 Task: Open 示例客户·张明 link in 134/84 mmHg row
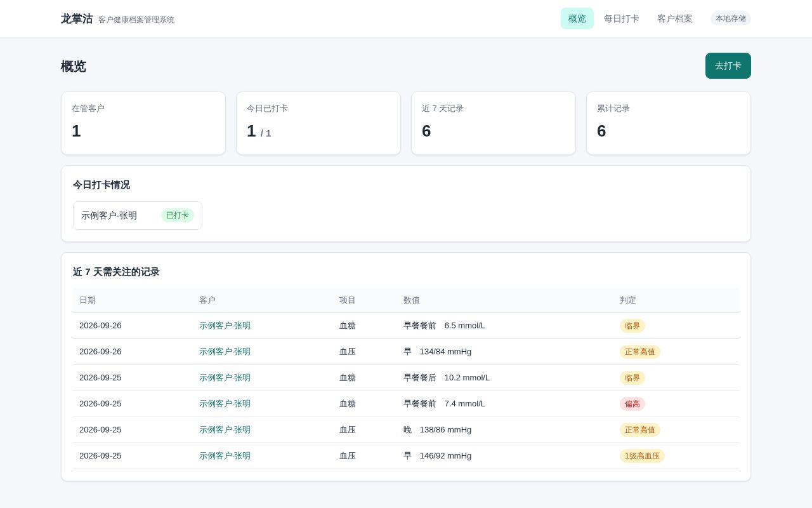[225, 352]
